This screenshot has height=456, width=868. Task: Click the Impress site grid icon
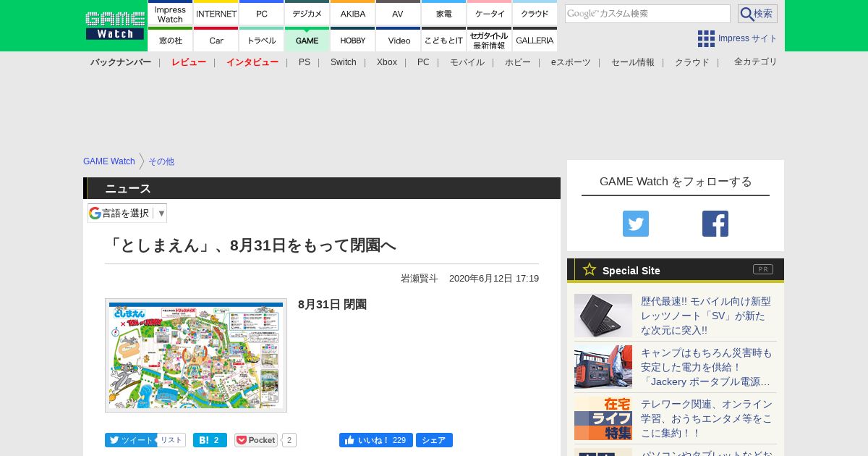706,38
